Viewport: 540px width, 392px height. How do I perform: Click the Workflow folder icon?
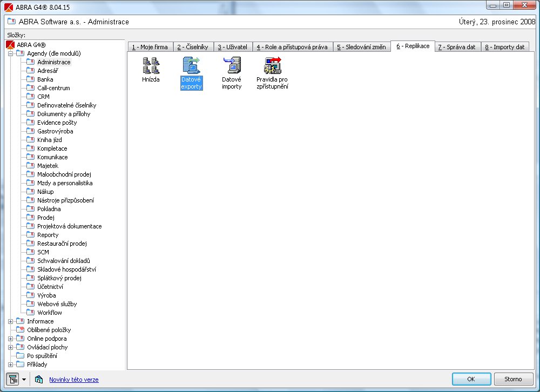tap(31, 313)
